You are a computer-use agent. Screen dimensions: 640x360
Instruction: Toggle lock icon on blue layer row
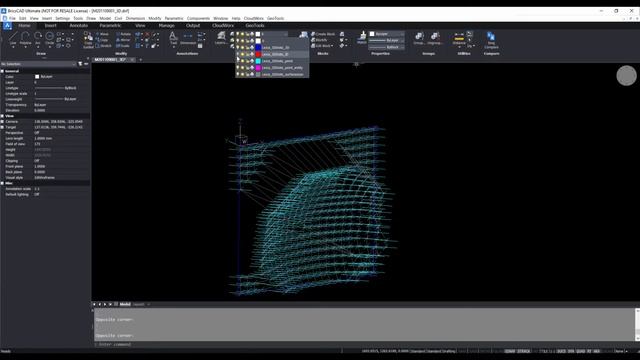247,47
